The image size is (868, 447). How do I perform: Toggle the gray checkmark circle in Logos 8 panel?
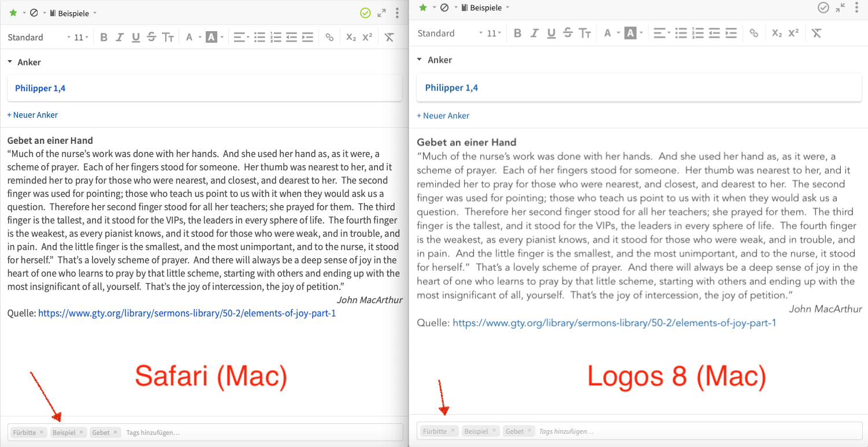pyautogui.click(x=824, y=8)
